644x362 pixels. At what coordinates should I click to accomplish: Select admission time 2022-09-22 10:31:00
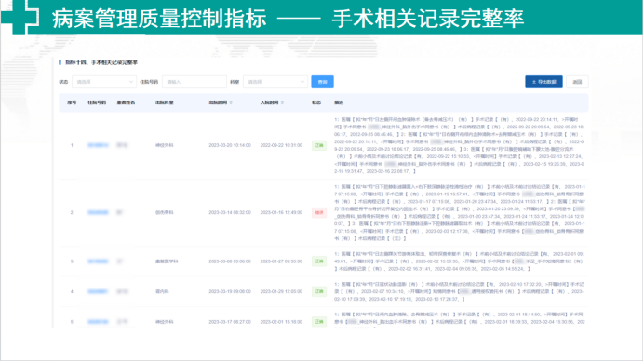point(281,145)
